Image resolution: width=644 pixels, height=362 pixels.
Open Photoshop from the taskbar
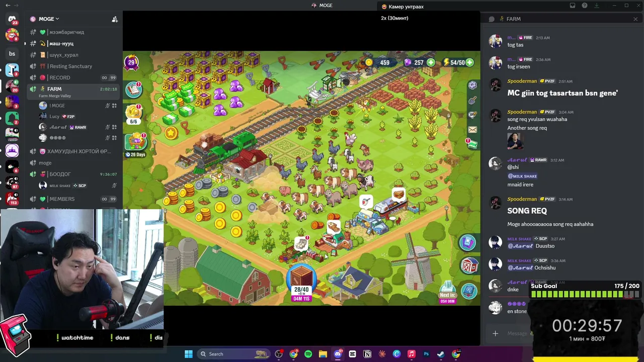click(426, 354)
